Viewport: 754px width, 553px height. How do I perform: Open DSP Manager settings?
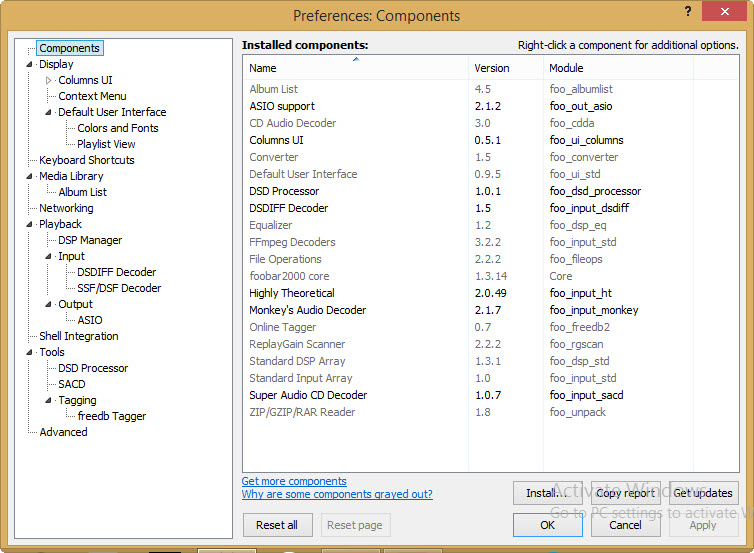click(x=90, y=240)
